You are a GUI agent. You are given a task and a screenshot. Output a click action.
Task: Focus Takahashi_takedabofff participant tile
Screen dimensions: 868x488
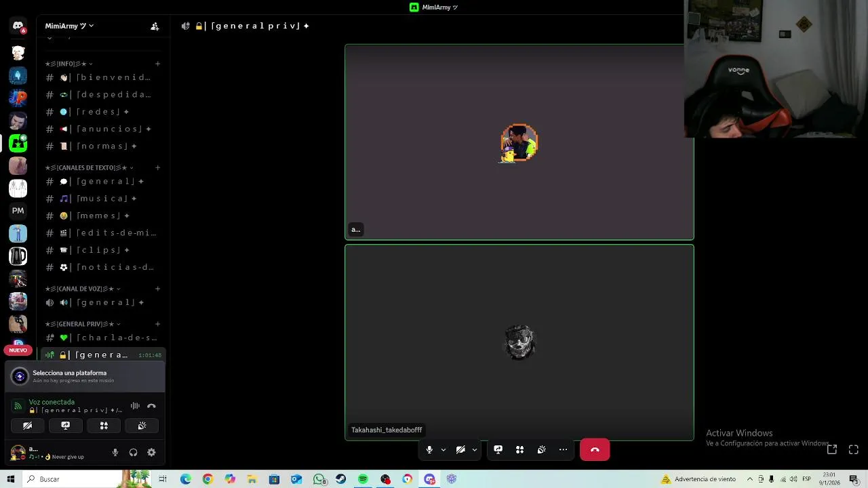519,342
